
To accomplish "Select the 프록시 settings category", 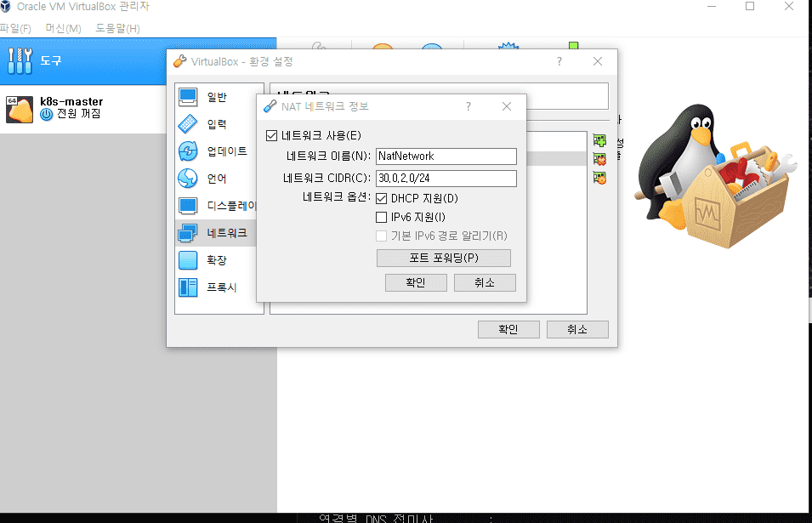I will [x=218, y=287].
